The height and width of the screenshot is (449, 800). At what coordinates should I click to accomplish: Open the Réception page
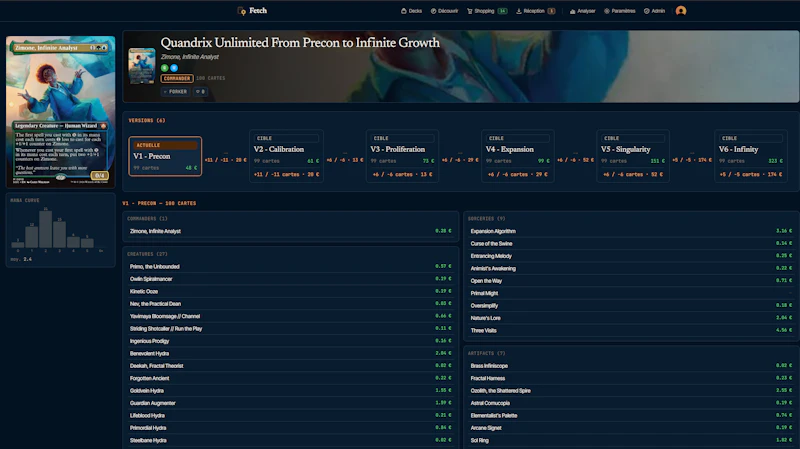535,11
